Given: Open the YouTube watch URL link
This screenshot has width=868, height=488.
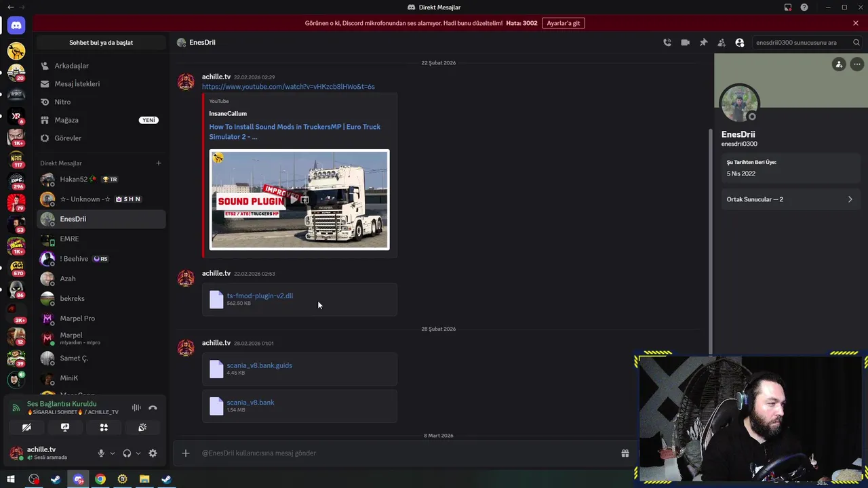Looking at the screenshot, I should 288,87.
